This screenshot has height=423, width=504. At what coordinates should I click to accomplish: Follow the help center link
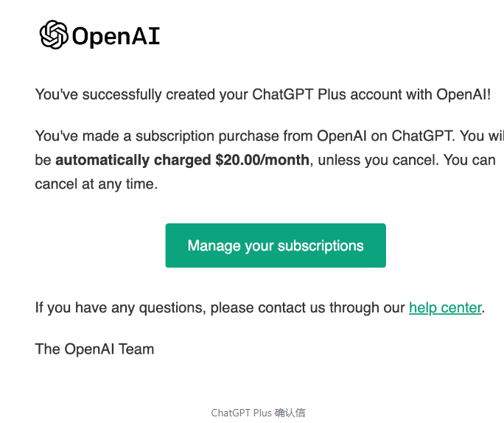coord(445,307)
